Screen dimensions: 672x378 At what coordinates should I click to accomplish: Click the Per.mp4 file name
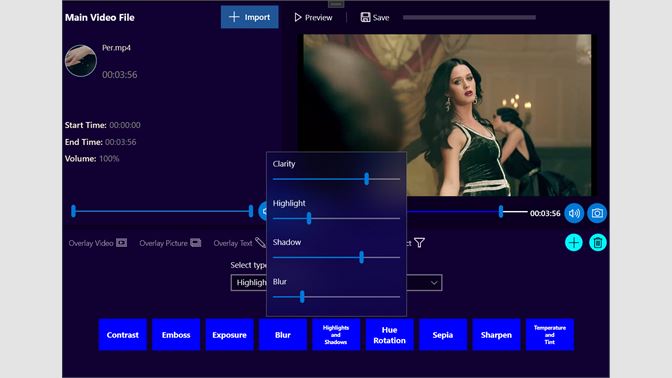pos(116,48)
